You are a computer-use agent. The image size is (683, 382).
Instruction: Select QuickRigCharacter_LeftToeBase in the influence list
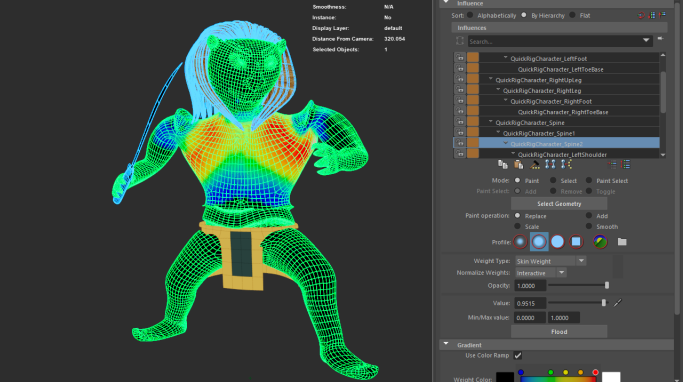pos(560,69)
